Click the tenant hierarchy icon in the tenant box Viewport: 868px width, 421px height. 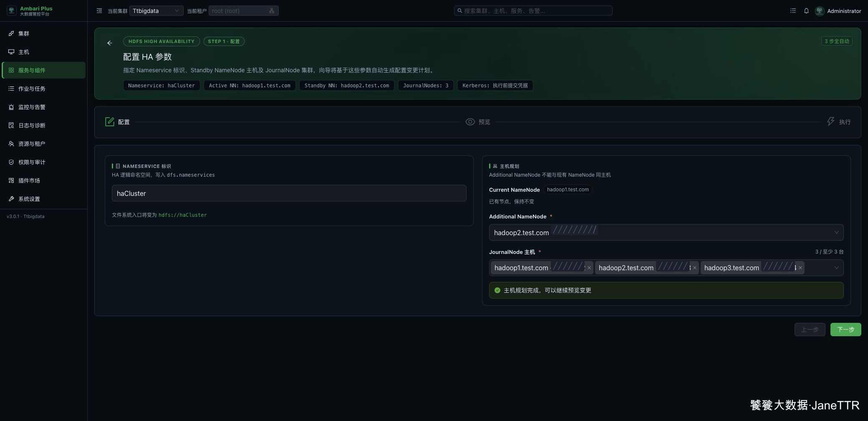272,11
